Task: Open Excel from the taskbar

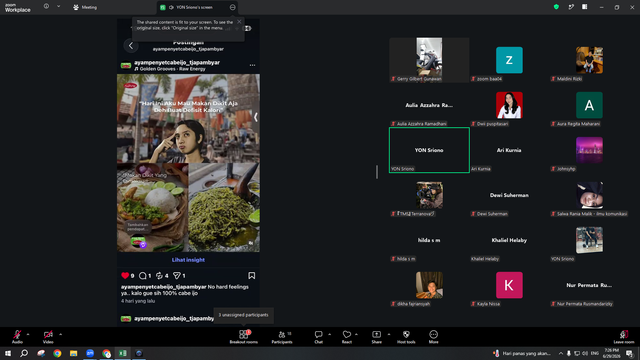Action: click(122, 353)
